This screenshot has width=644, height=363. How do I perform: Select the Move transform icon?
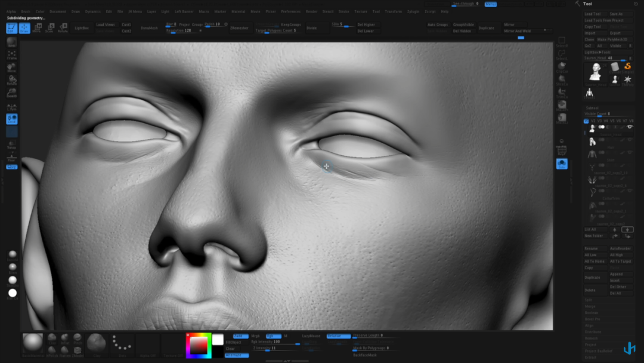(x=38, y=28)
